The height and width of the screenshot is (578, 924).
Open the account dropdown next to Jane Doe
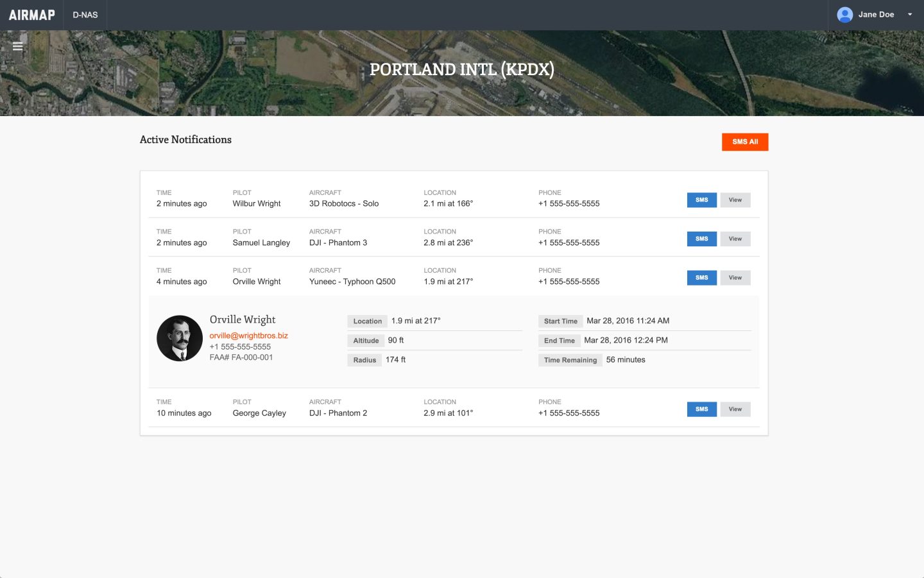(x=910, y=14)
